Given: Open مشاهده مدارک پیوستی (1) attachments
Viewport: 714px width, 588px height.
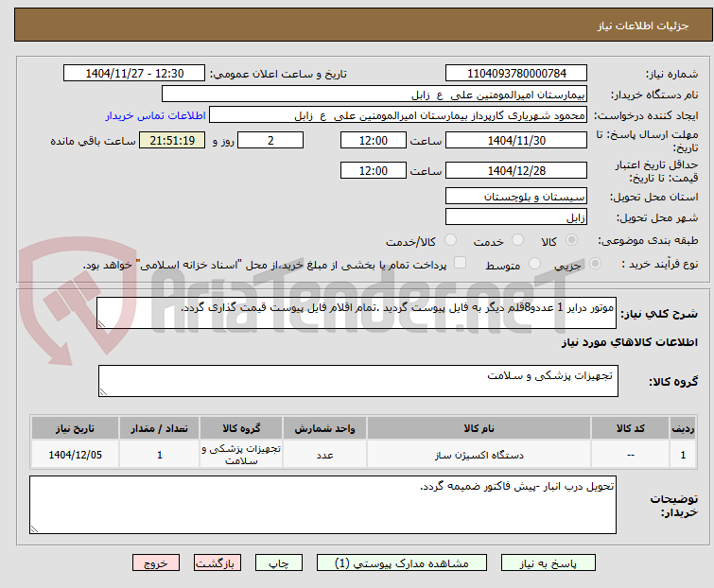Looking at the screenshot, I should point(402,563).
